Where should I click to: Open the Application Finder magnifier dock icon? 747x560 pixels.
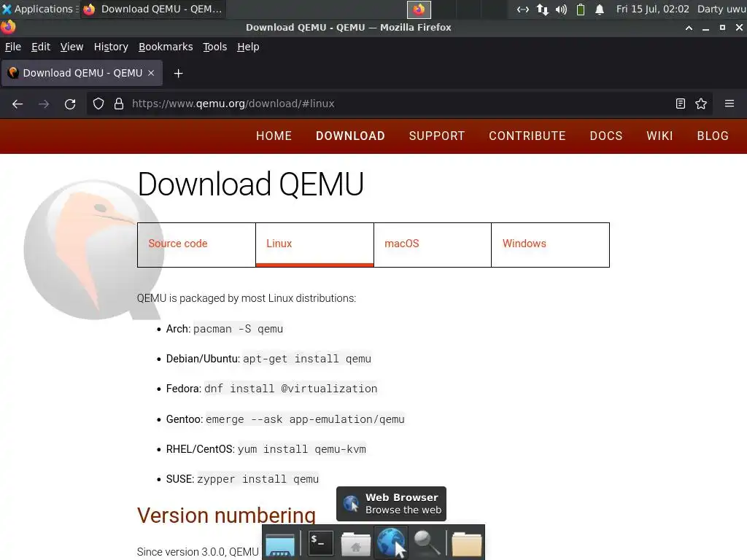click(x=426, y=543)
